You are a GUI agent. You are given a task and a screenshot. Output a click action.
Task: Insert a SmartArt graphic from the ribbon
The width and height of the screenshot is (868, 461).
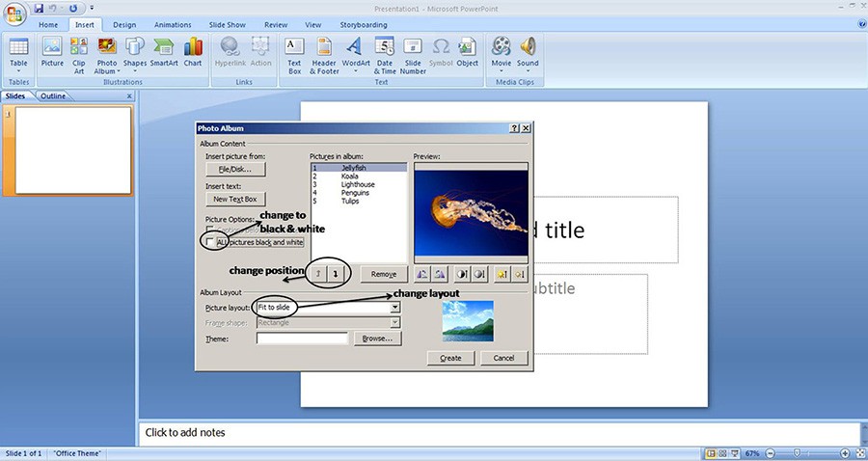164,51
